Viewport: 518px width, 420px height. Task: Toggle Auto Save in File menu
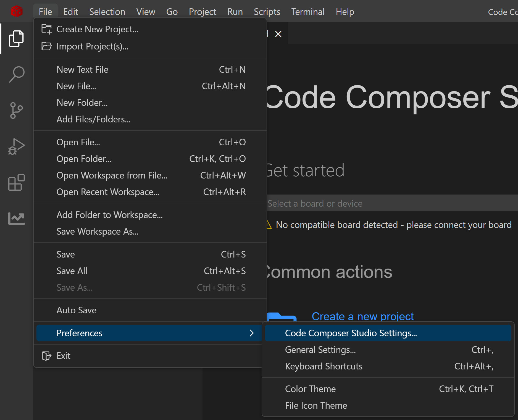77,310
